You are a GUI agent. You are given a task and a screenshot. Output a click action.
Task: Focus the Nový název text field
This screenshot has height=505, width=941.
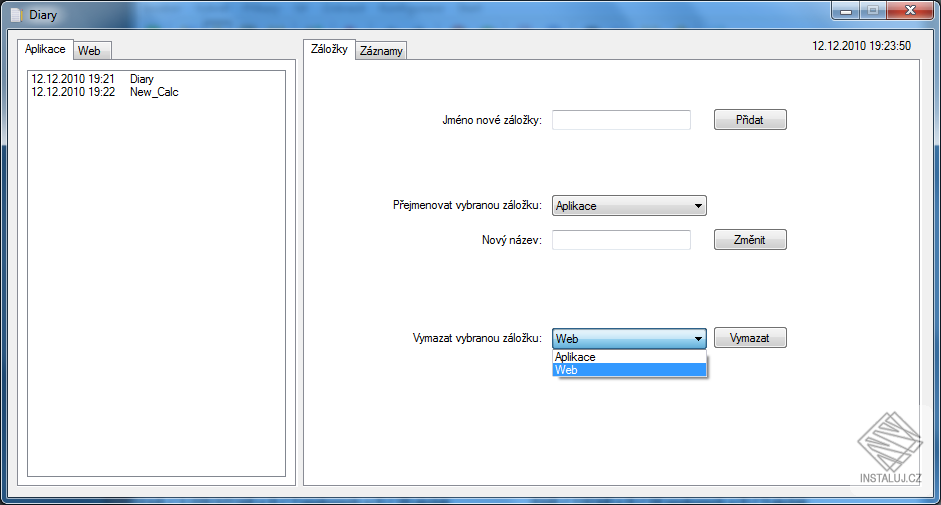(x=621, y=240)
